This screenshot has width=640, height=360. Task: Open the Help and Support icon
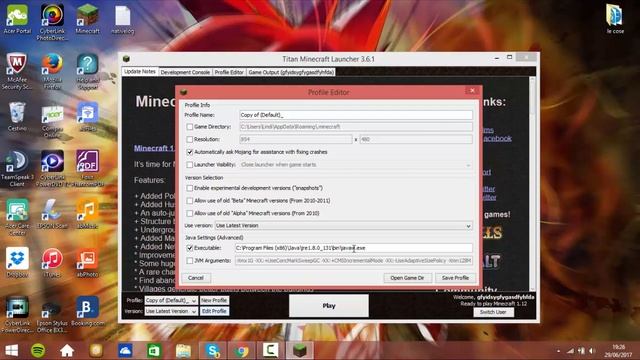click(87, 71)
